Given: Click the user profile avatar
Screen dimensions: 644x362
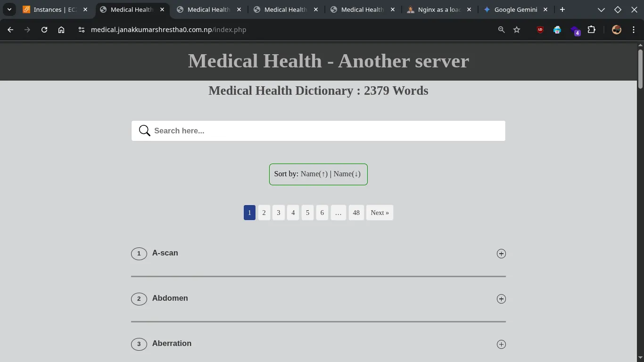Looking at the screenshot, I should (x=616, y=30).
